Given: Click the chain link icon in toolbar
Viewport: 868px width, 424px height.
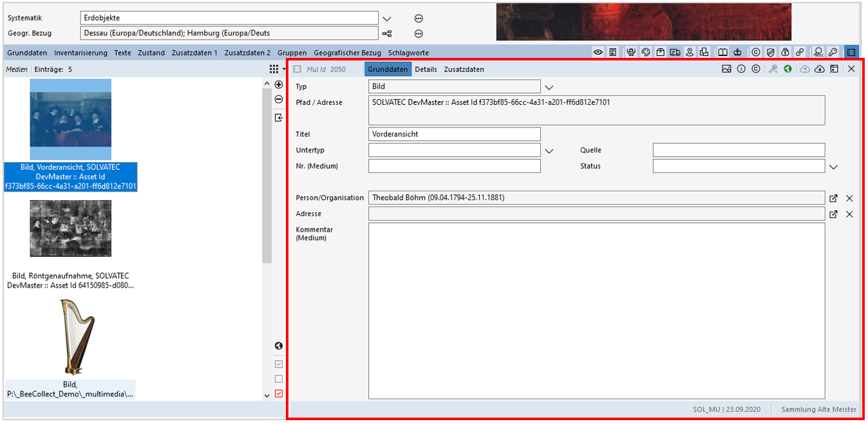Looking at the screenshot, I should [x=800, y=52].
